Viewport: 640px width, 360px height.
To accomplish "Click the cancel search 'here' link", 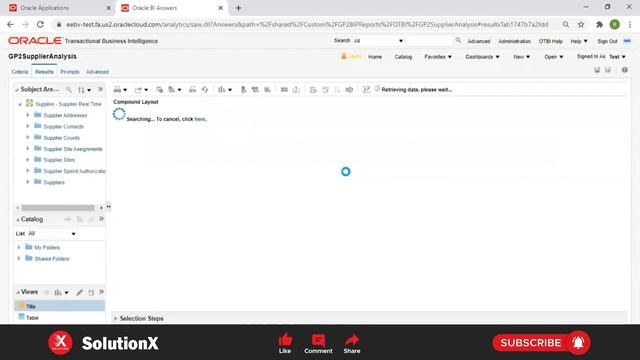I will coord(200,119).
